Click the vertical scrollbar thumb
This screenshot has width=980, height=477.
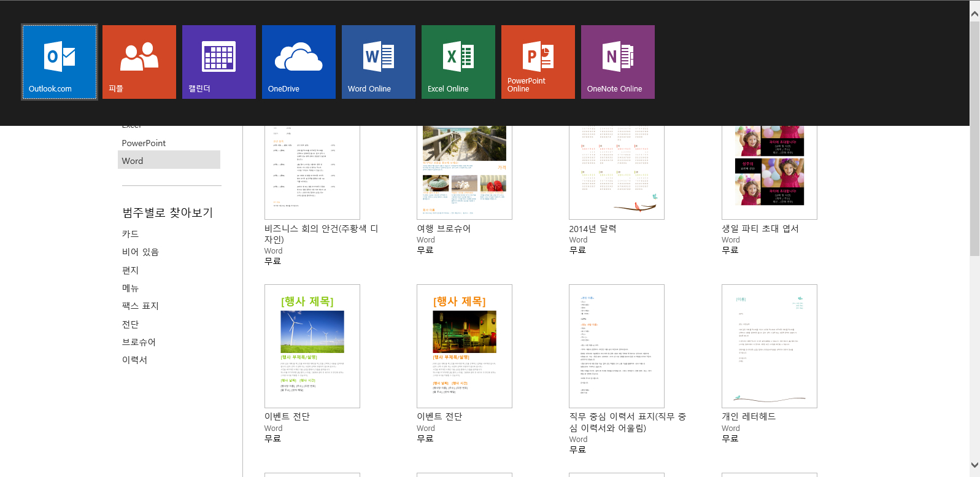974,139
